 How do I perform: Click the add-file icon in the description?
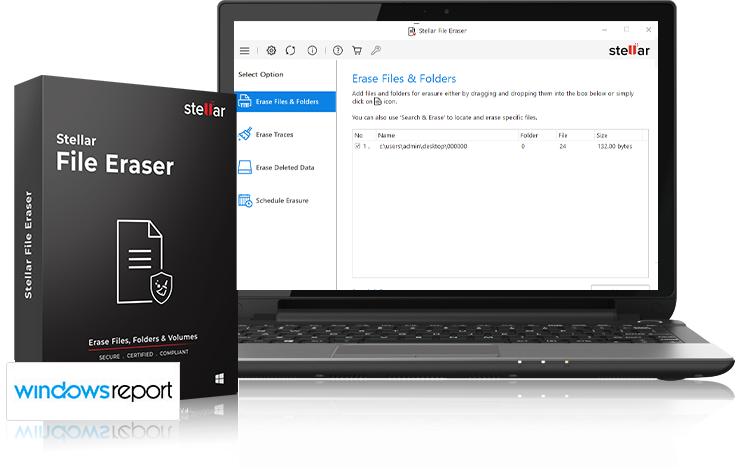point(378,101)
